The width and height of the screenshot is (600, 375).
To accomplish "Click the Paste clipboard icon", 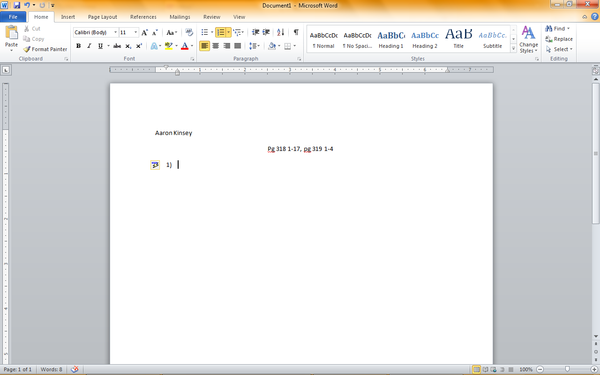I will pos(11,33).
